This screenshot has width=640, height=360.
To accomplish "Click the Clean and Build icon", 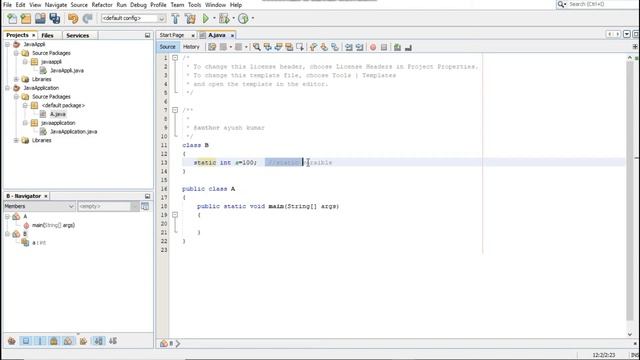I will tap(190, 18).
